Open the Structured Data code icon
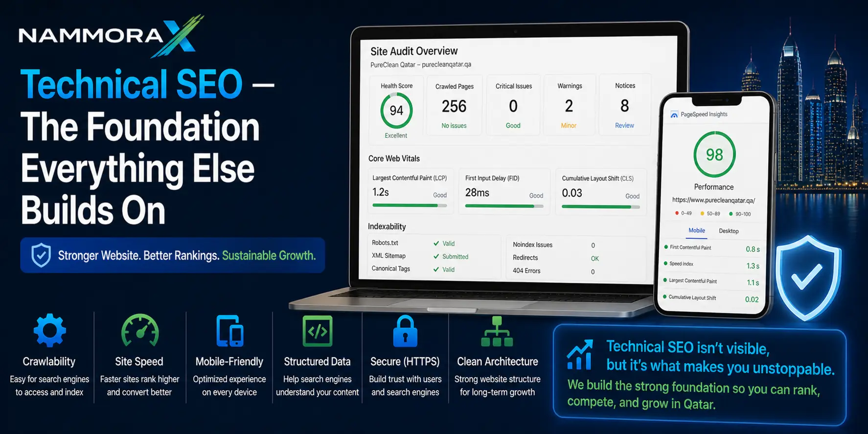Screen dimensions: 868x434 pyautogui.click(x=318, y=331)
